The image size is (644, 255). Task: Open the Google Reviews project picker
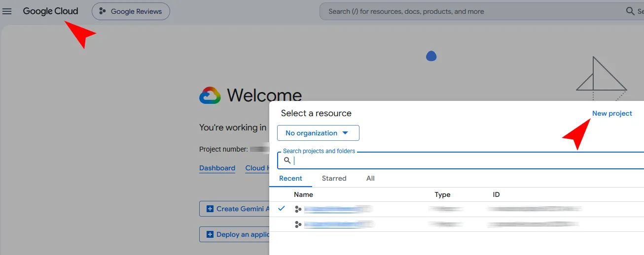coord(131,11)
